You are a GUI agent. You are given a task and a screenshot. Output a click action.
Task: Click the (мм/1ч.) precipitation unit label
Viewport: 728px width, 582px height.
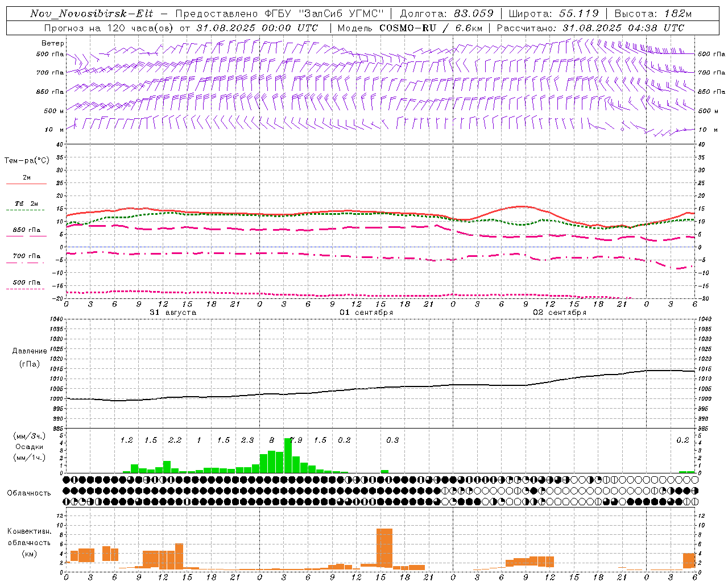point(30,458)
